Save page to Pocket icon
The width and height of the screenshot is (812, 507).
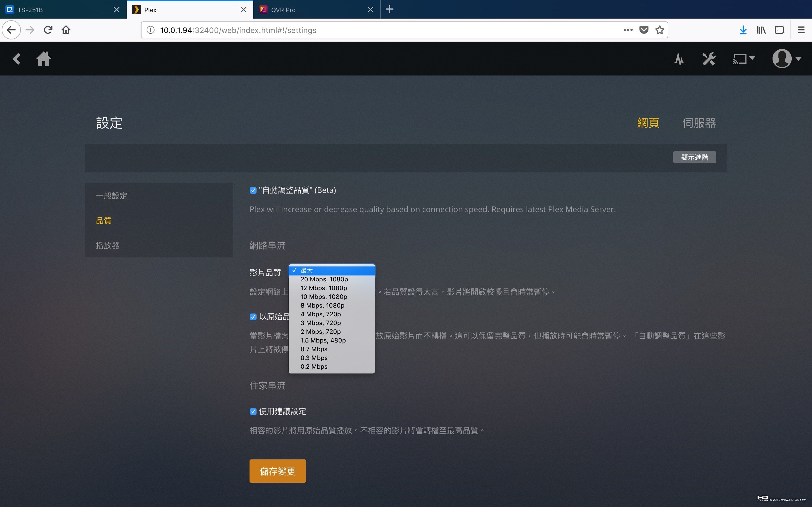point(644,30)
